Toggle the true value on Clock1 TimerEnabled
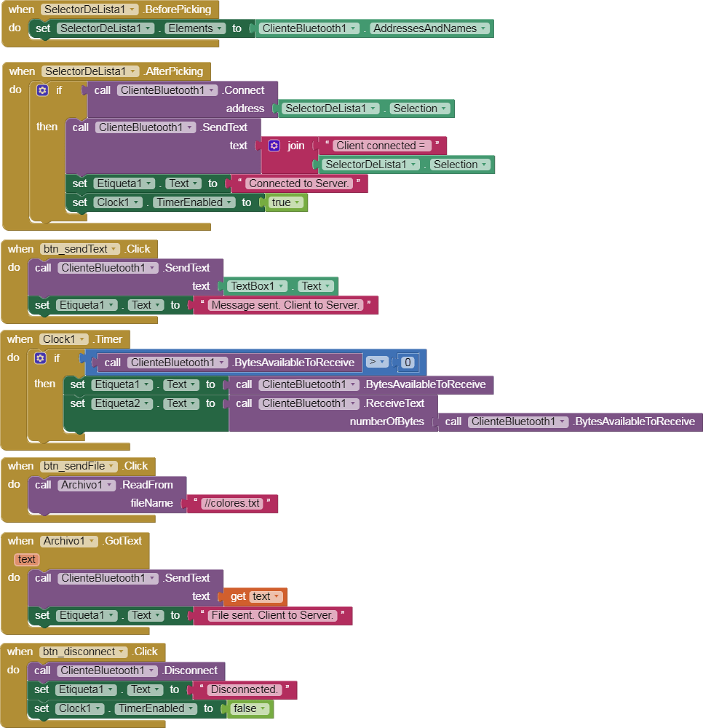 (x=286, y=202)
